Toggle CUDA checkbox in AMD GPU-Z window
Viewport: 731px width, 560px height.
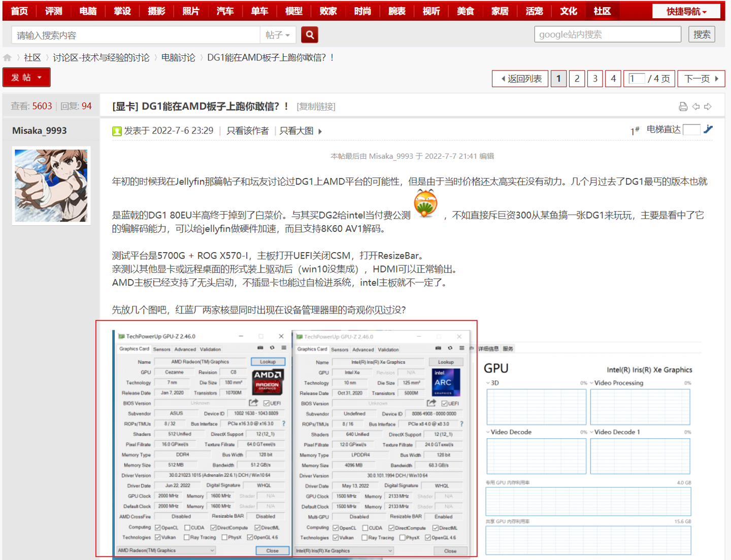[187, 528]
